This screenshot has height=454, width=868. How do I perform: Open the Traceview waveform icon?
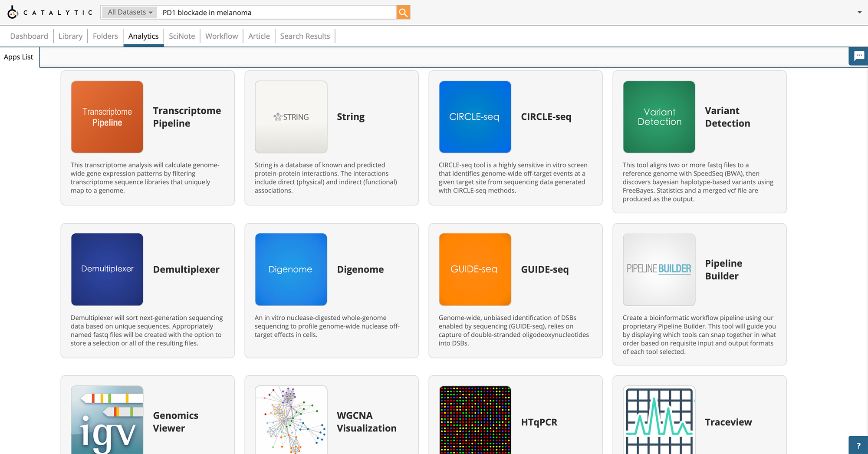(x=659, y=420)
